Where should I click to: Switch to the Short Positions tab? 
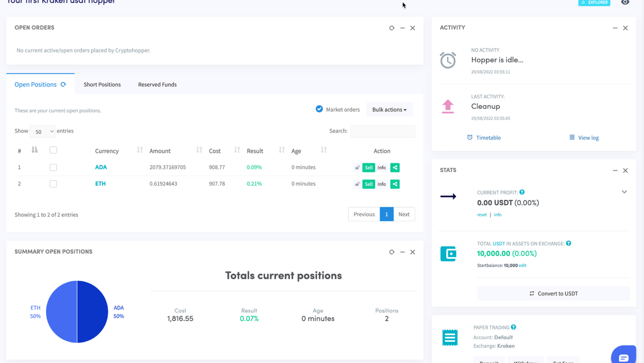coord(102,85)
